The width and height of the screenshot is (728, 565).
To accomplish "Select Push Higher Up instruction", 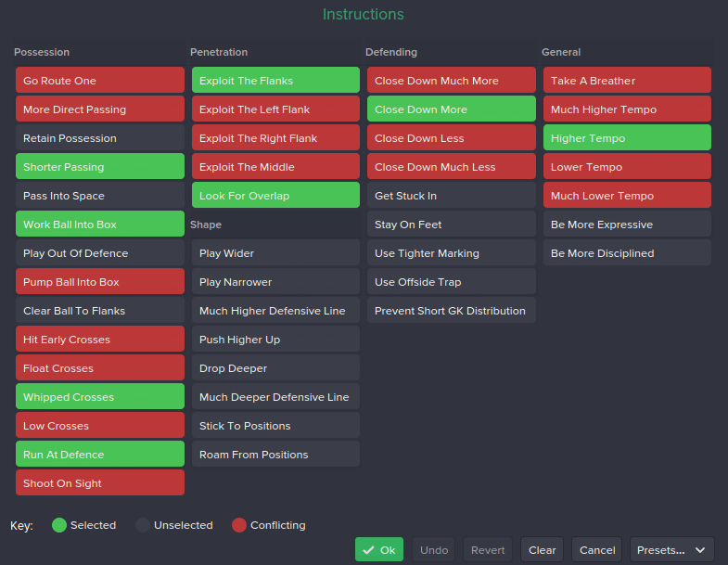I will 275,340.
